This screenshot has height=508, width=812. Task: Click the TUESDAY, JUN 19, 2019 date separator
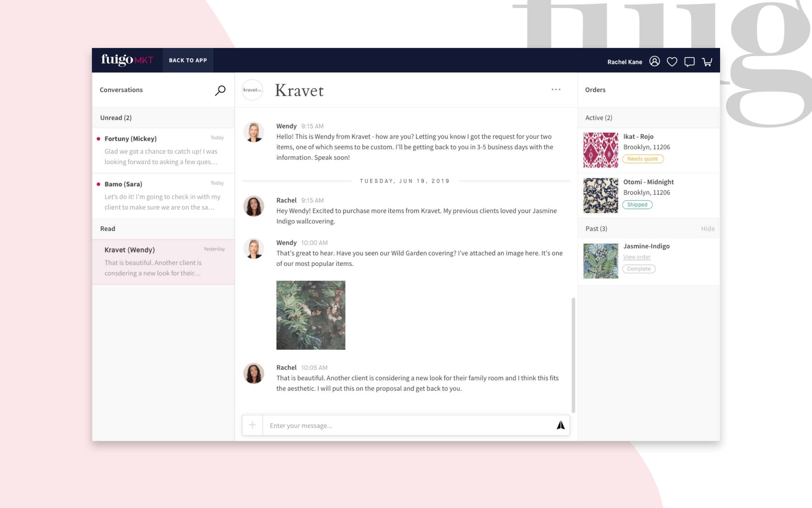[x=405, y=181]
